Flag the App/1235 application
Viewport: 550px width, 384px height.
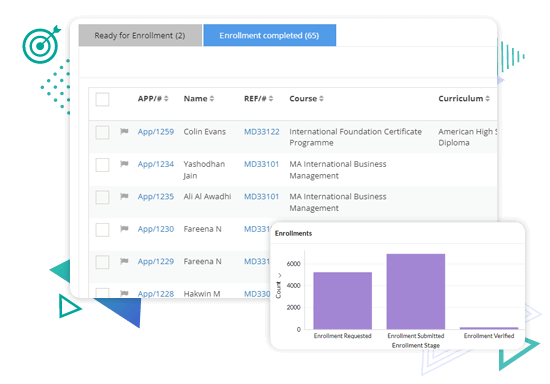[x=124, y=196]
